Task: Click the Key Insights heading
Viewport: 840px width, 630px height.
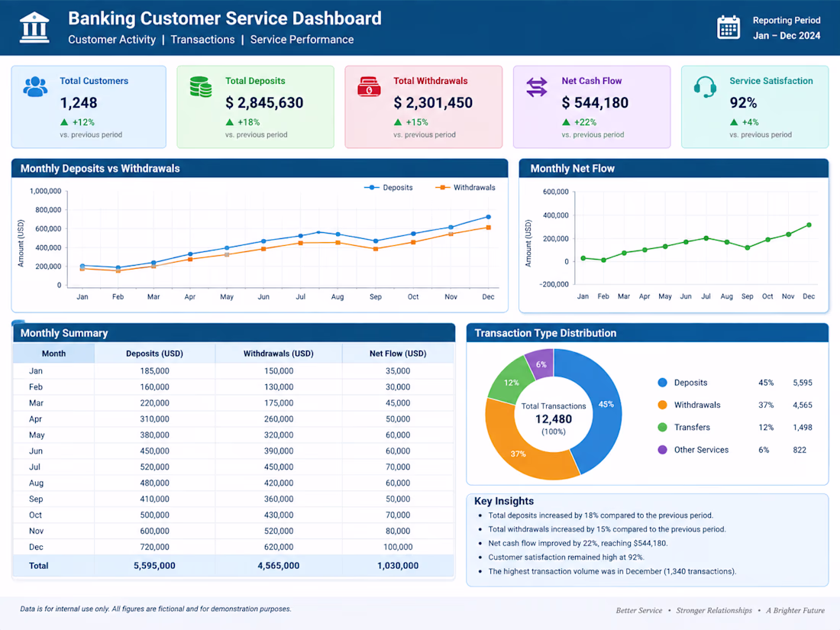Action: click(x=503, y=501)
